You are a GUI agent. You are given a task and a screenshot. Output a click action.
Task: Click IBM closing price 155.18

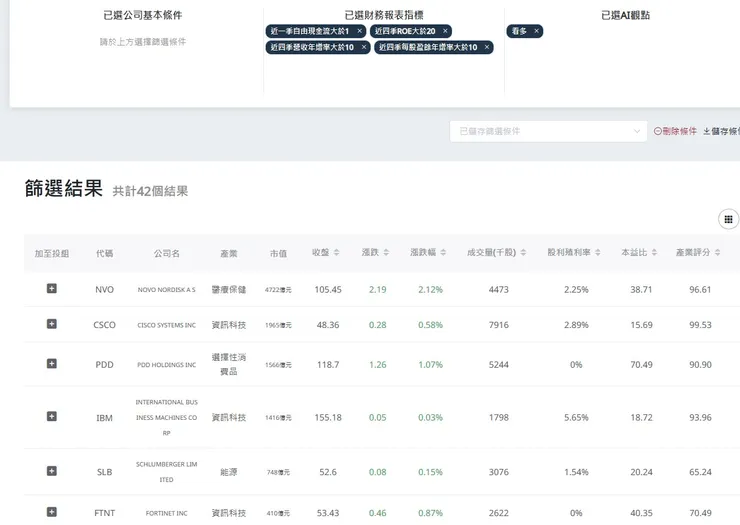coord(328,417)
